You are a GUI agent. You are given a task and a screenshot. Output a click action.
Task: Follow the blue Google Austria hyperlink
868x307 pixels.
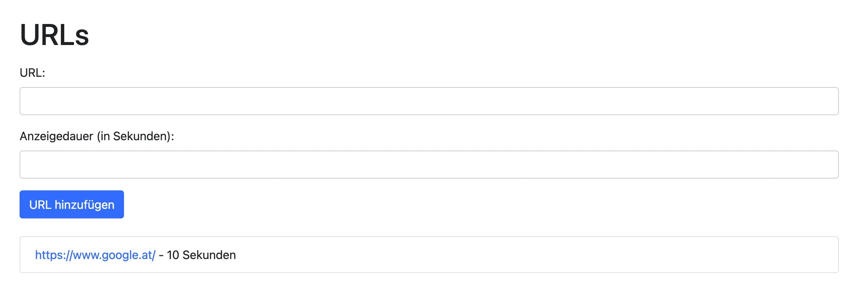[95, 255]
